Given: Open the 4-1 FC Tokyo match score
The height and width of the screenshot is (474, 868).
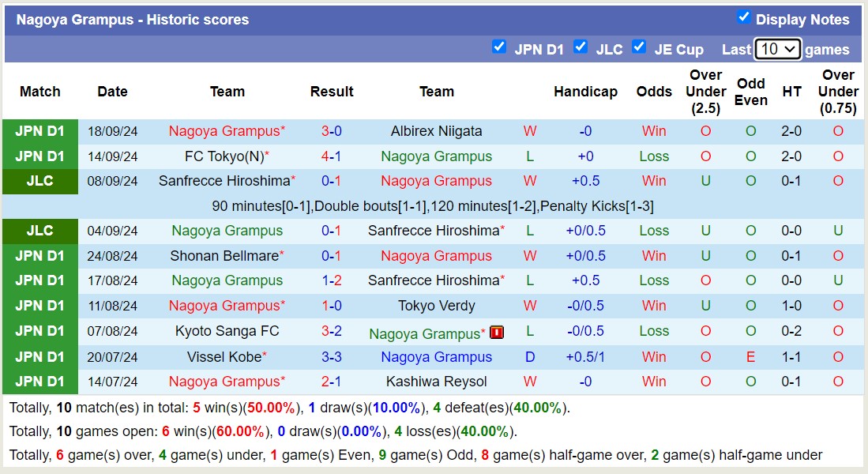Looking at the screenshot, I should (331, 156).
